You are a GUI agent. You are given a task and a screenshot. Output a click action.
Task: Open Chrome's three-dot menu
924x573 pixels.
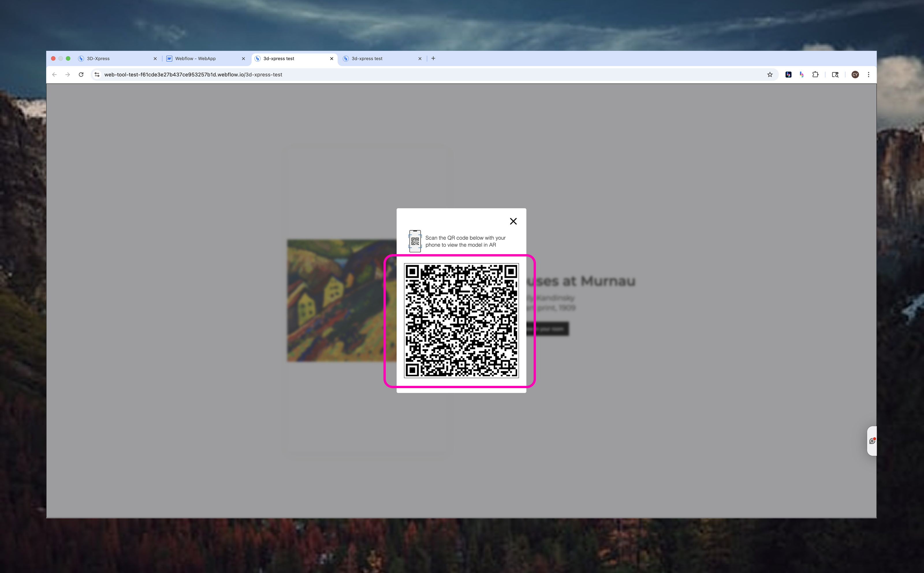point(868,75)
